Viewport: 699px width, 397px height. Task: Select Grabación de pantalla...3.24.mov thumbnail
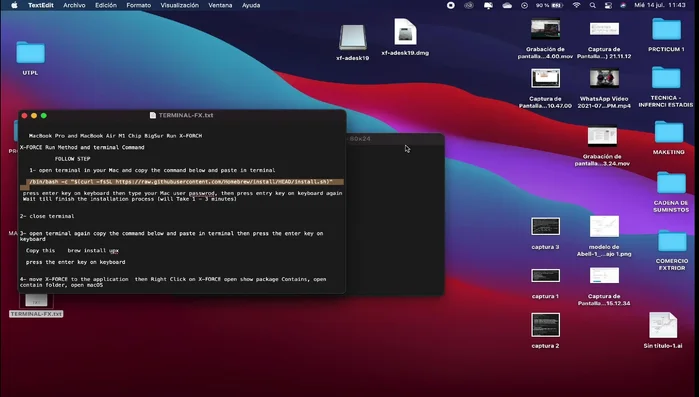tap(602, 136)
